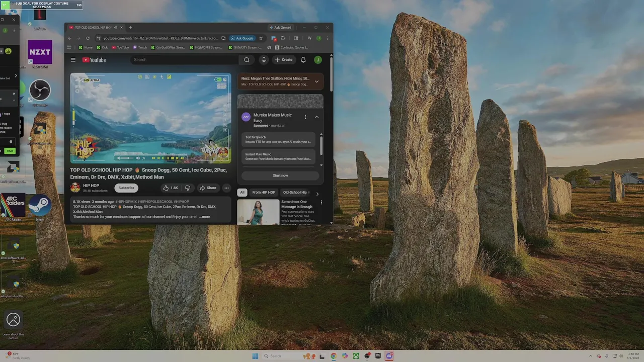Screen dimensions: 644x362
Task: Open NZXT CAM desktop icon
Action: click(x=40, y=54)
